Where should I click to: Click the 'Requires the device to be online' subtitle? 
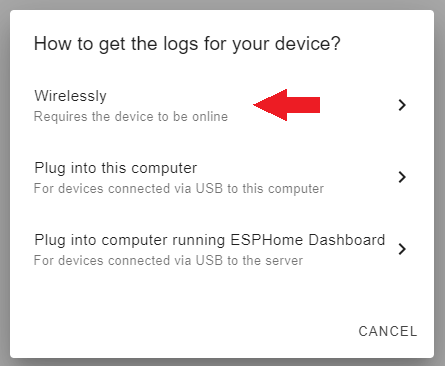click(x=131, y=117)
